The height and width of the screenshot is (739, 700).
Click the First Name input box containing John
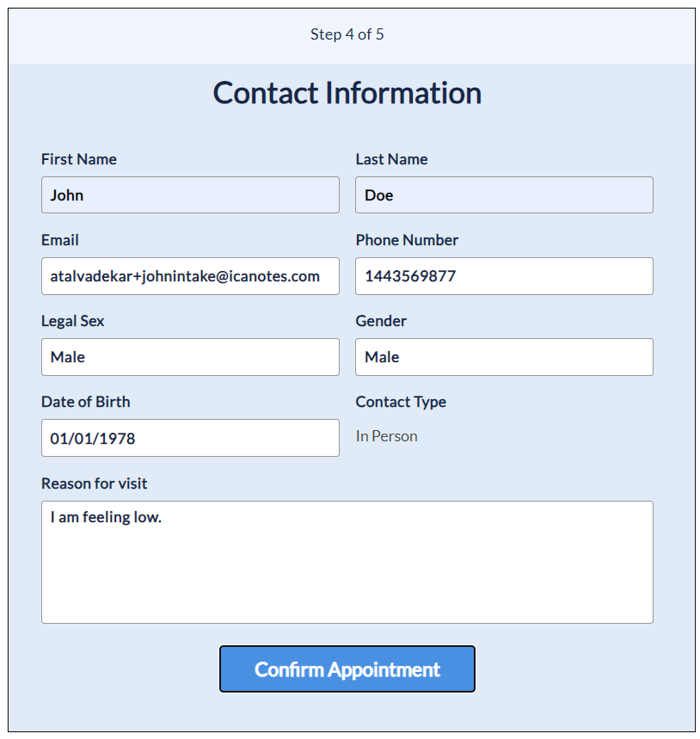190,195
